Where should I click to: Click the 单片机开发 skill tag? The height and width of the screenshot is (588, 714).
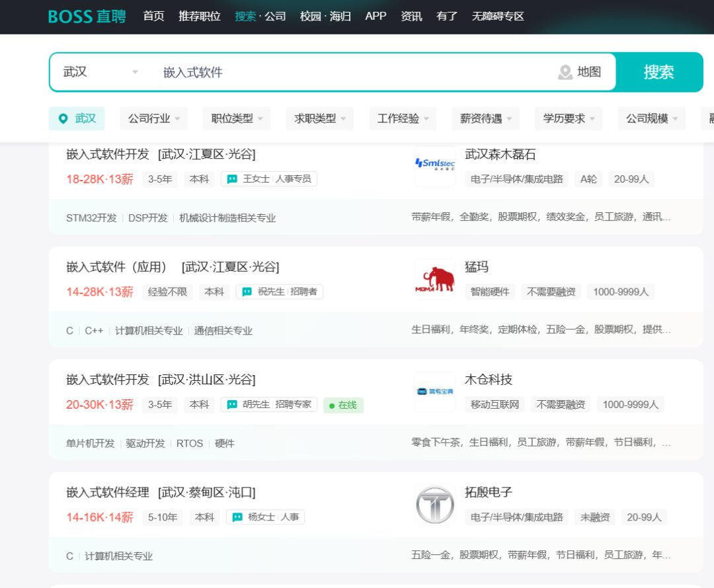90,443
